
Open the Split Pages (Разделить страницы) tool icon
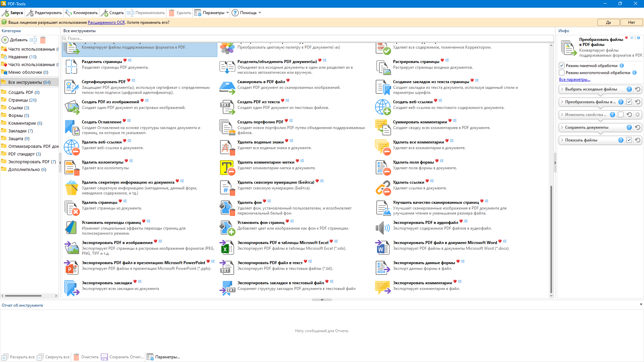point(71,66)
